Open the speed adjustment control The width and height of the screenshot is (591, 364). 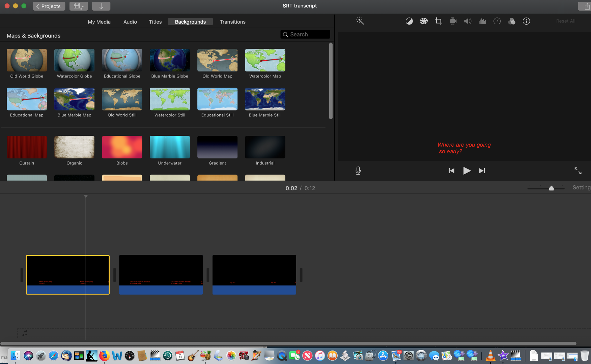497,21
